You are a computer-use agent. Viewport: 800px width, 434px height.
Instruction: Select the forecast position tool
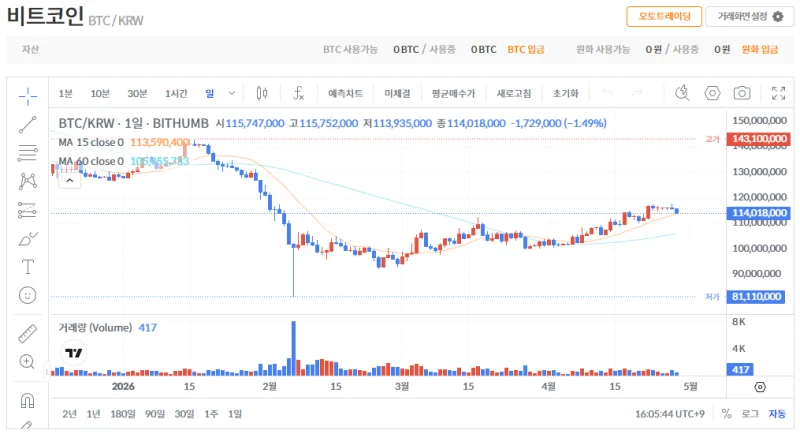[x=28, y=210]
